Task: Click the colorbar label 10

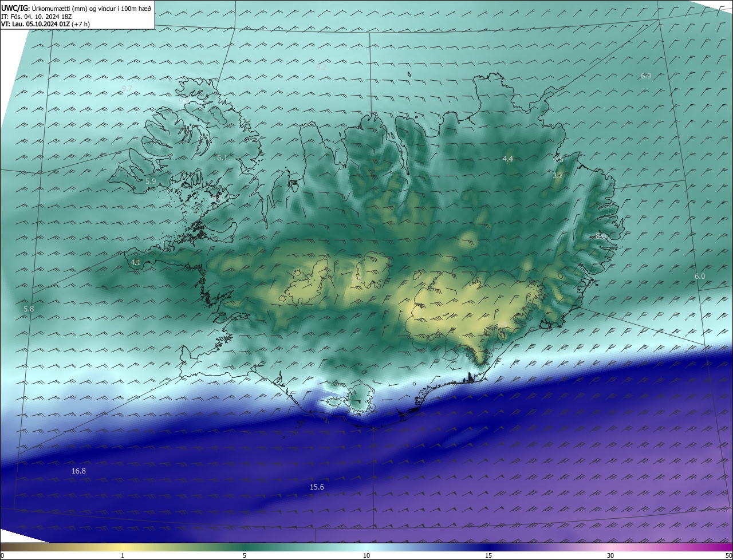Action: pos(366,555)
